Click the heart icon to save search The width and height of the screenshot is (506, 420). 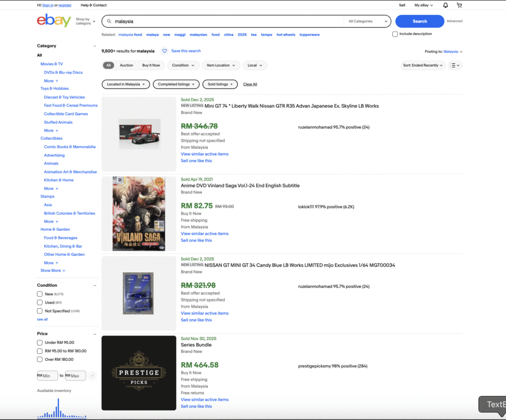click(165, 51)
